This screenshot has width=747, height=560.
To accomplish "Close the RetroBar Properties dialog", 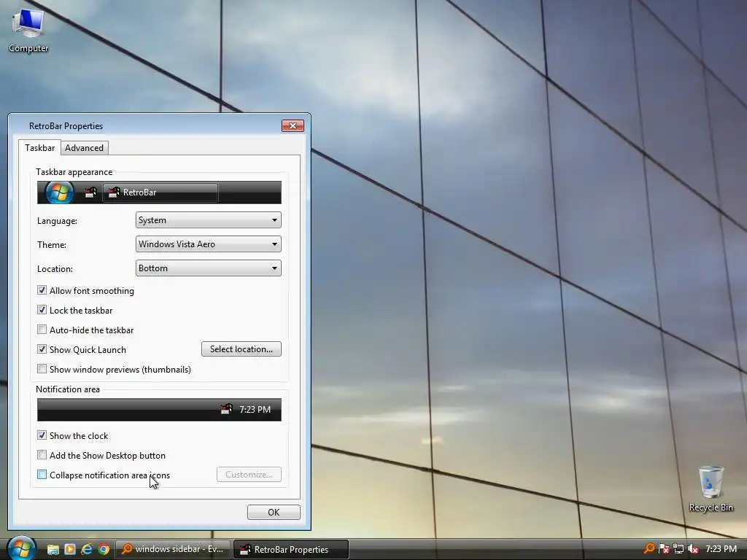I will (293, 125).
